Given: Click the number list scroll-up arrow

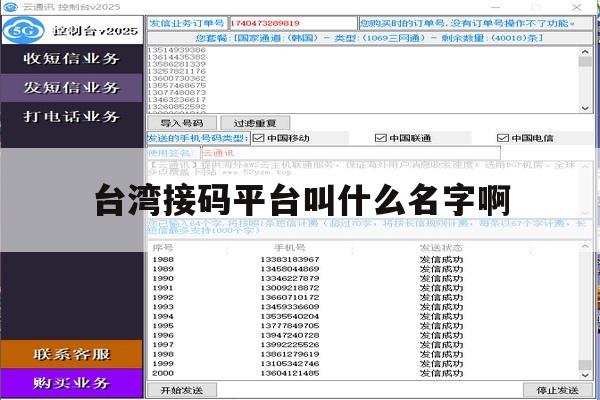Looking at the screenshot, I should click(585, 52).
